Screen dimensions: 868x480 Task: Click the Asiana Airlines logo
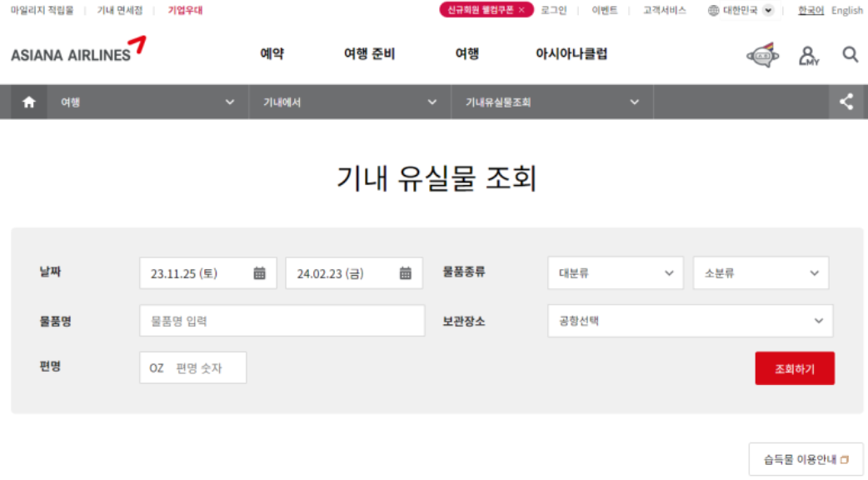tap(78, 49)
